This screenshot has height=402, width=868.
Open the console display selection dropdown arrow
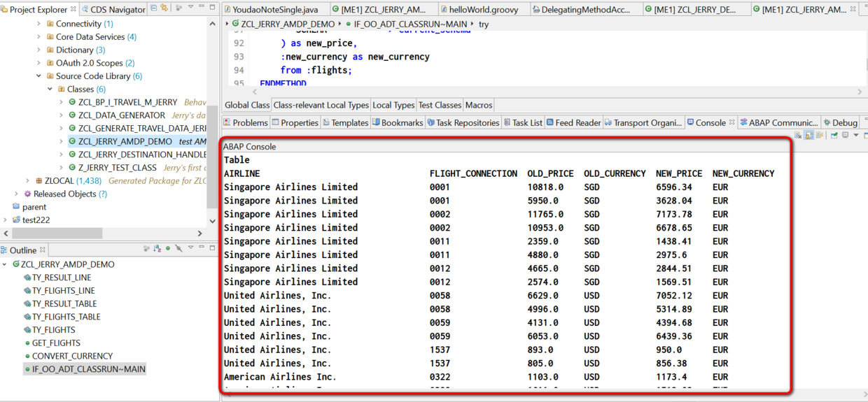tap(856, 135)
